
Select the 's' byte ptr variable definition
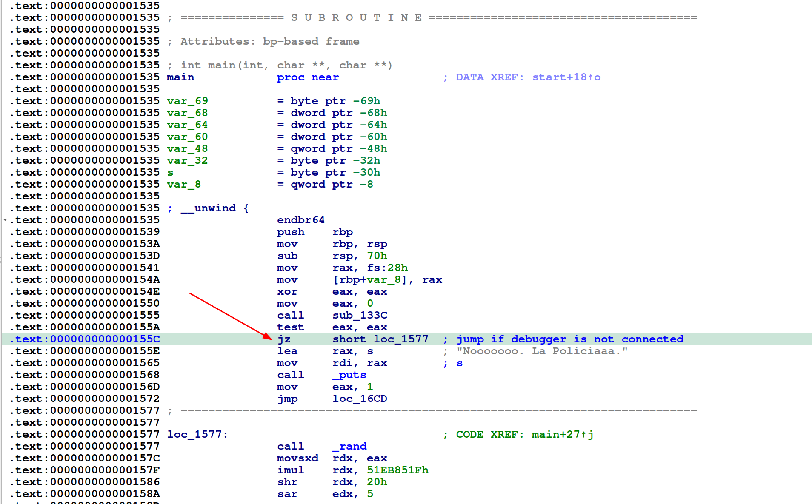coord(170,172)
